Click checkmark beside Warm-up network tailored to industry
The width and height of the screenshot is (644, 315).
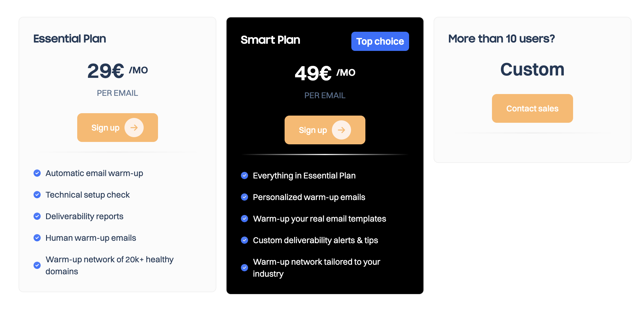(x=244, y=268)
